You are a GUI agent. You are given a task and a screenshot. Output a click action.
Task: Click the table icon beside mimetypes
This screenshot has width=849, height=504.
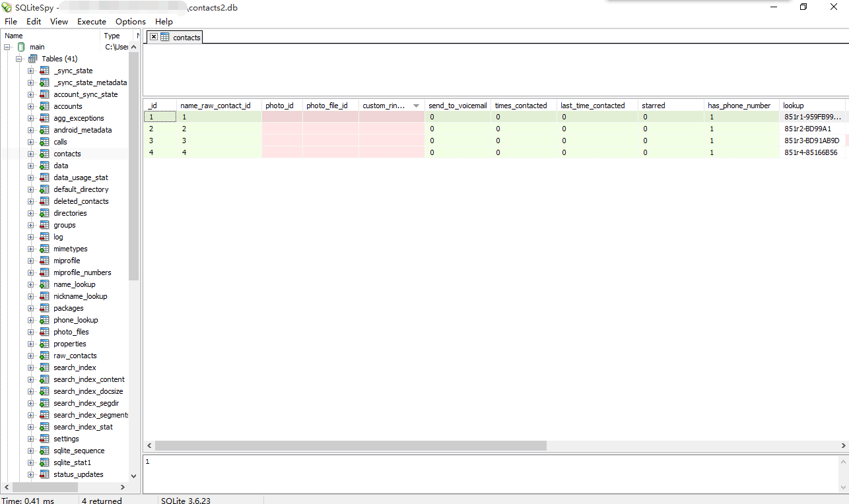coord(44,249)
